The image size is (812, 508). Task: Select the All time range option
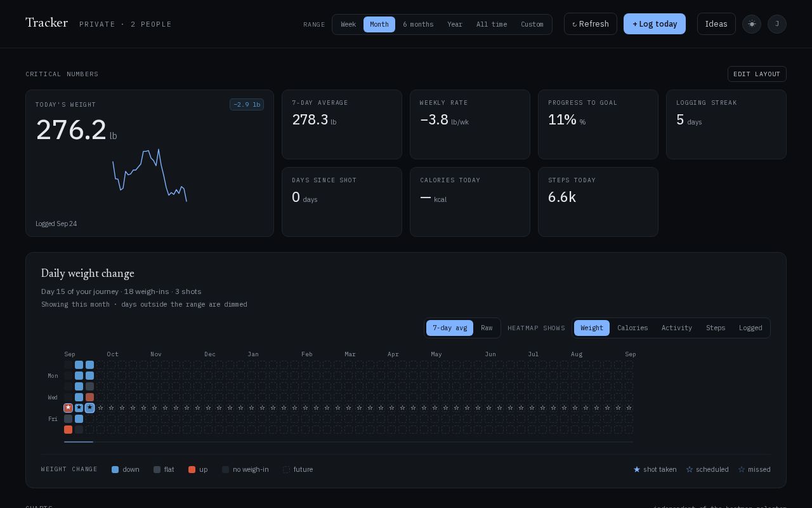coord(492,24)
